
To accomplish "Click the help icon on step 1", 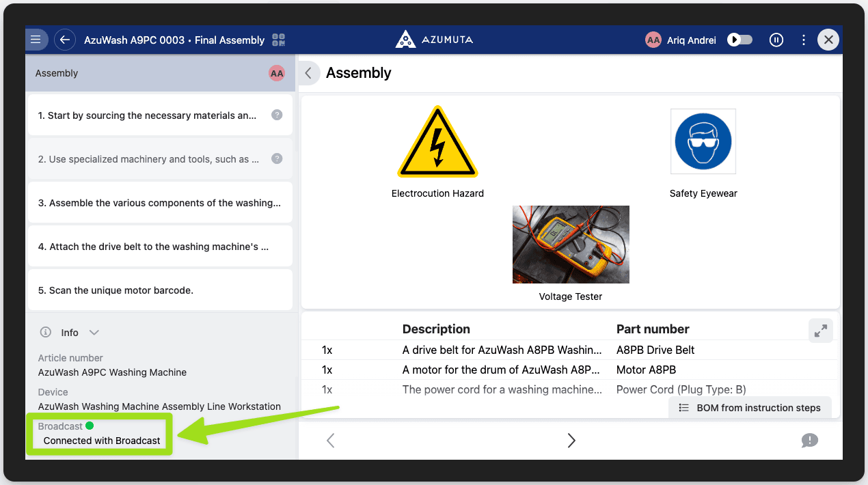I will point(277,115).
